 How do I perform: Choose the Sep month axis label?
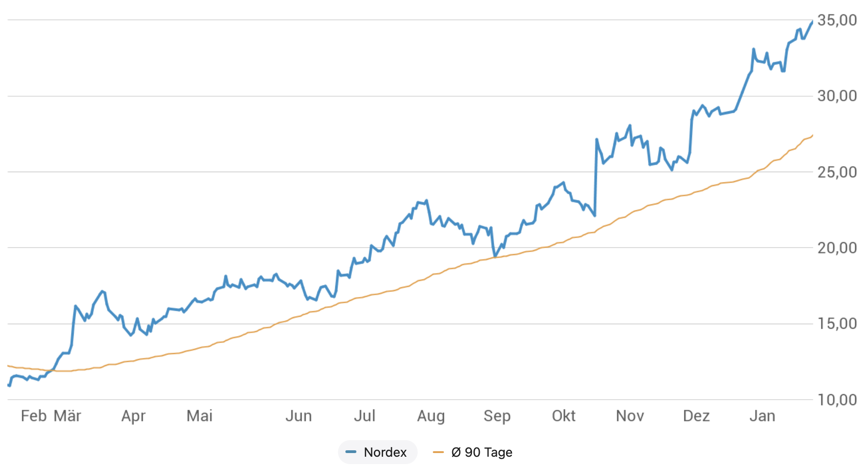[x=497, y=416]
